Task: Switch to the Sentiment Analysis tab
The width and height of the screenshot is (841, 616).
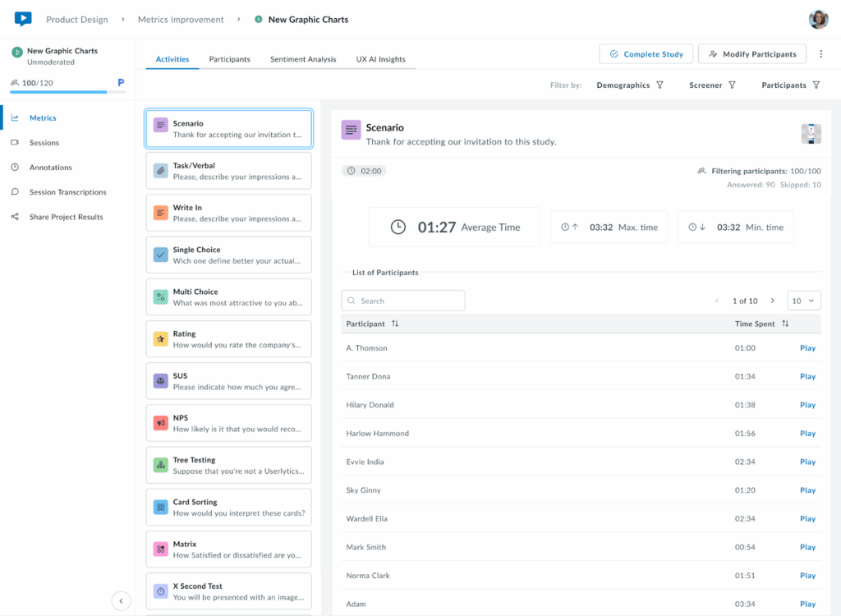Action: (303, 59)
